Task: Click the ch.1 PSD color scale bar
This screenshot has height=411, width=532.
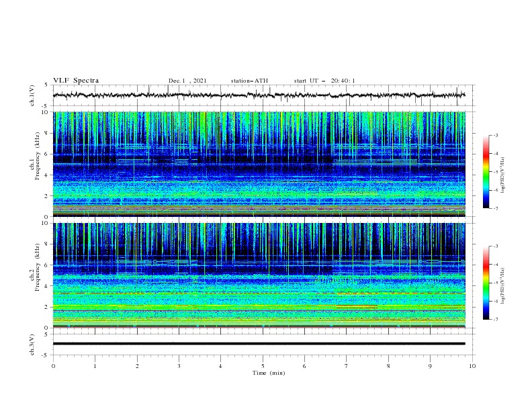Action: click(486, 172)
